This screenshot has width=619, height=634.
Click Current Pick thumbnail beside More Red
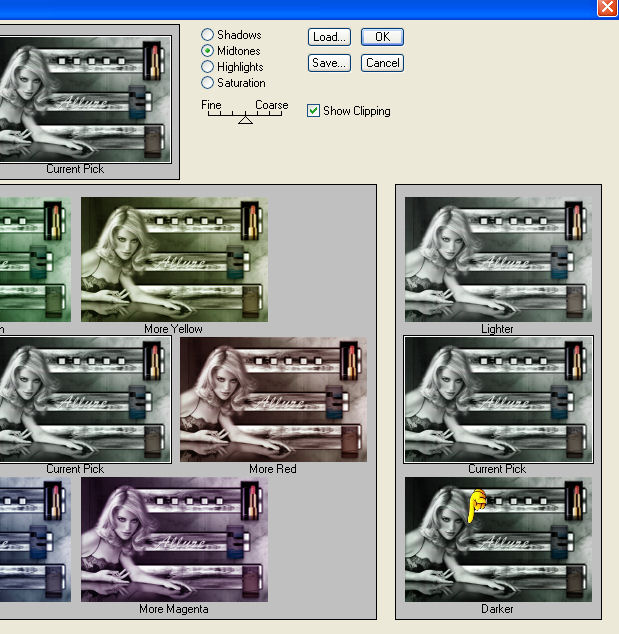coord(85,399)
